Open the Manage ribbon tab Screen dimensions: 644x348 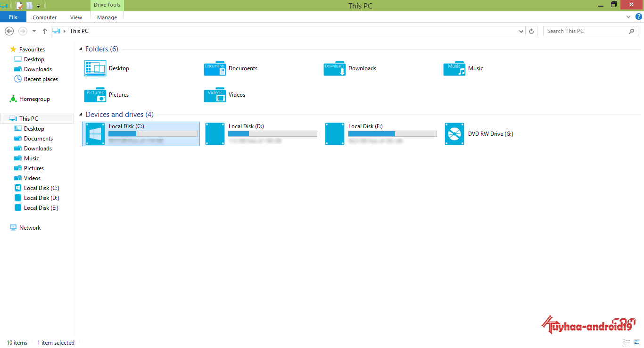pyautogui.click(x=107, y=17)
